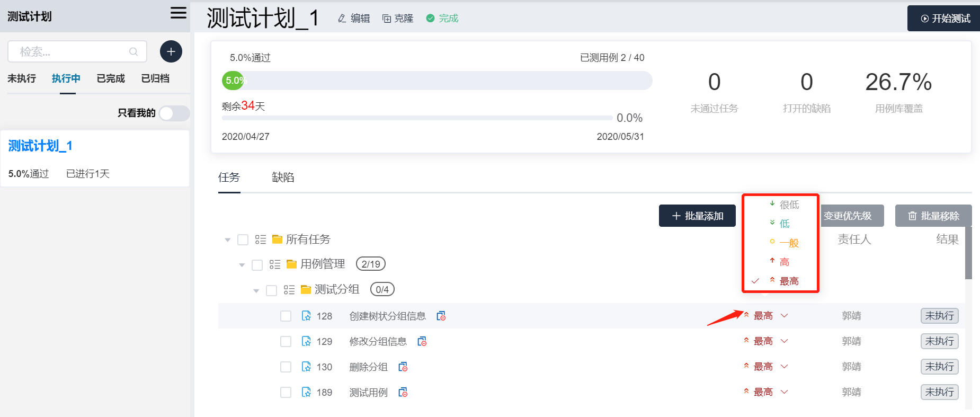Viewport: 980px width, 417px height.
Task: Click the folder icon of 所有任务
Action: click(277, 239)
